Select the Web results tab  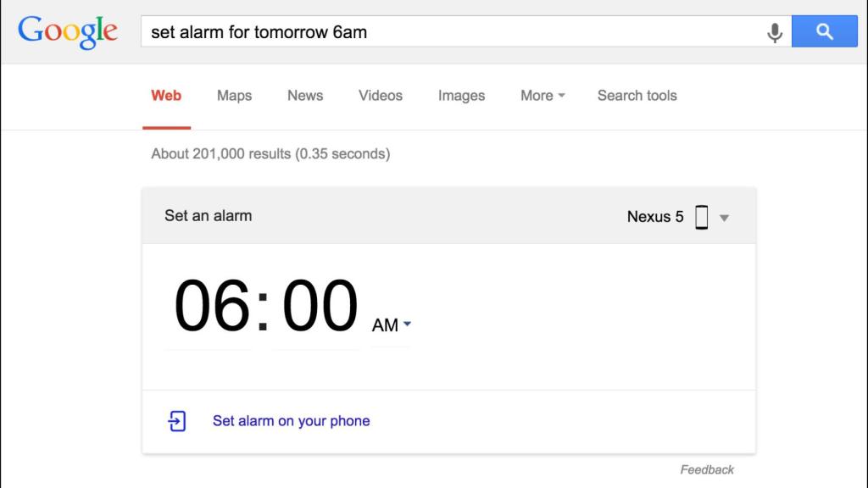click(x=166, y=96)
